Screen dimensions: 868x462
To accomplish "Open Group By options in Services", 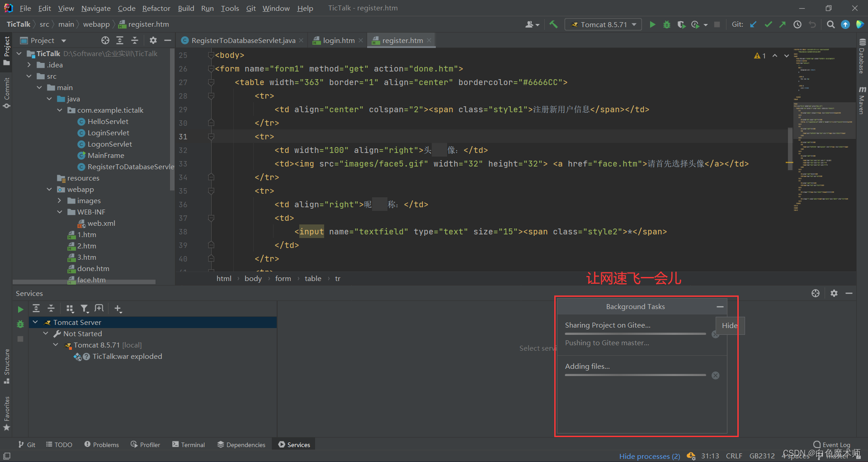I will tap(70, 308).
